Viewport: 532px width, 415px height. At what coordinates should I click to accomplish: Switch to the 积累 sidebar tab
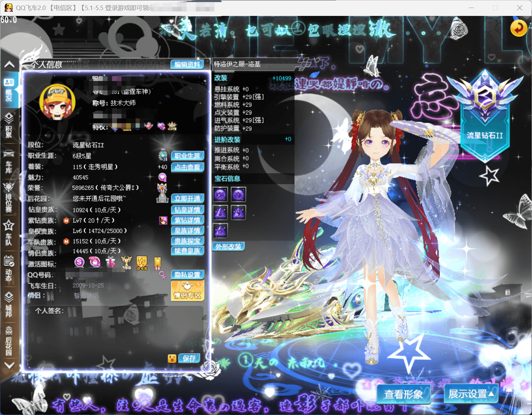(9, 125)
